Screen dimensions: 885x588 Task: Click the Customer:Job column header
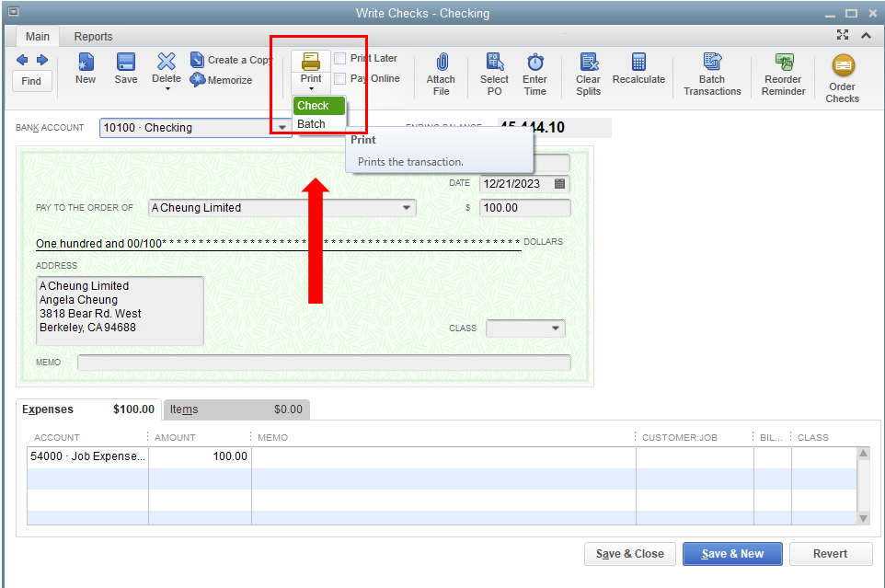(x=680, y=437)
